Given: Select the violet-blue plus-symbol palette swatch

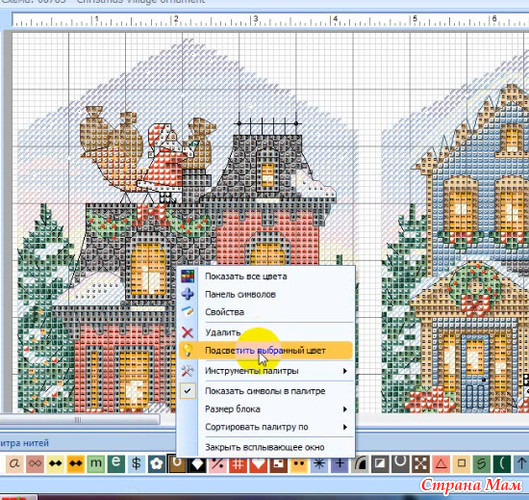Looking at the screenshot, I should [339, 465].
